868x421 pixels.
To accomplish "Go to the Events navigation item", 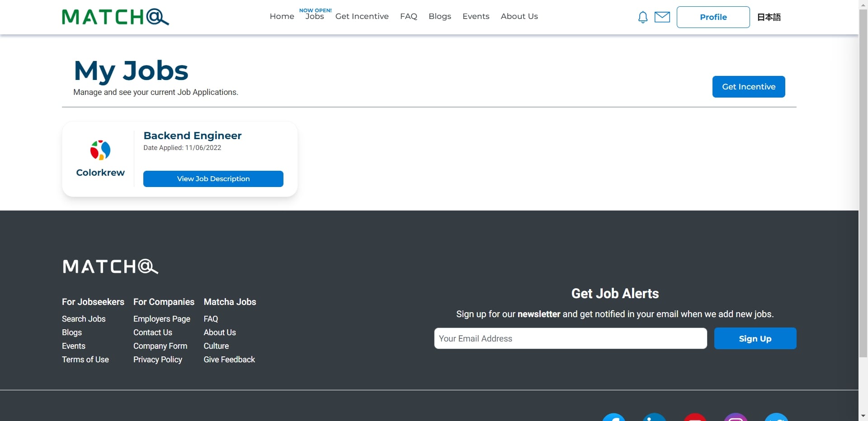I will (476, 16).
